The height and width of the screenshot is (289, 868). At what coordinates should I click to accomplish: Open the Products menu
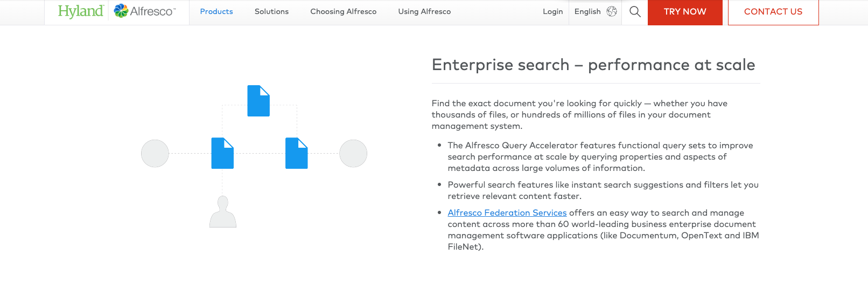coord(216,11)
